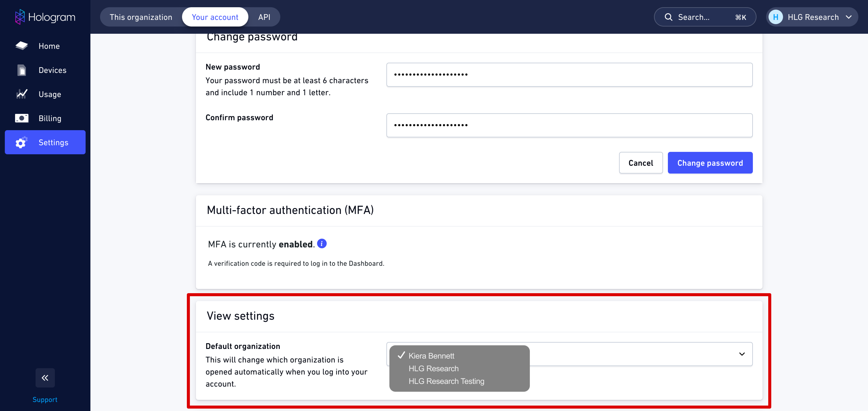Open the Home section icon
The image size is (868, 411).
(x=22, y=46)
